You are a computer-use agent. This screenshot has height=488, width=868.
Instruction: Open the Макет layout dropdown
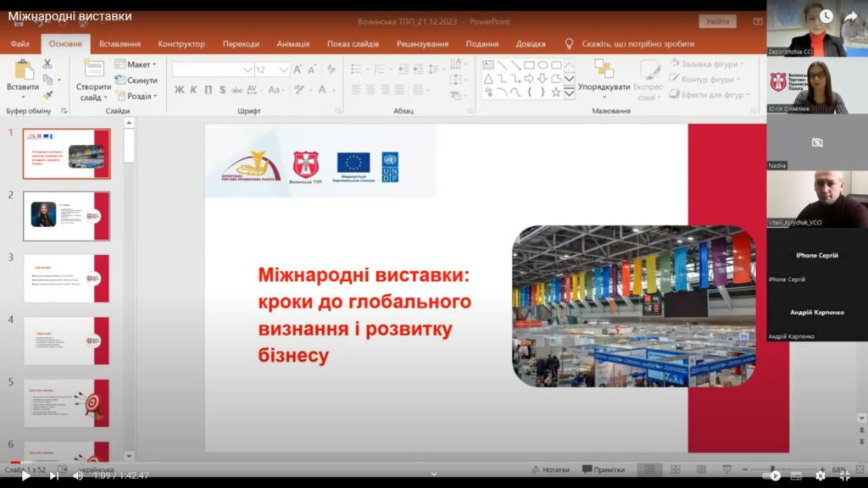(x=136, y=64)
